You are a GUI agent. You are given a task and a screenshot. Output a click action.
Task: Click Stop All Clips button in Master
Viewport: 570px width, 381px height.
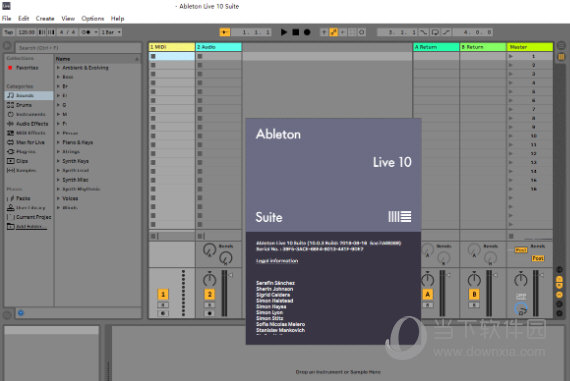tap(511, 236)
